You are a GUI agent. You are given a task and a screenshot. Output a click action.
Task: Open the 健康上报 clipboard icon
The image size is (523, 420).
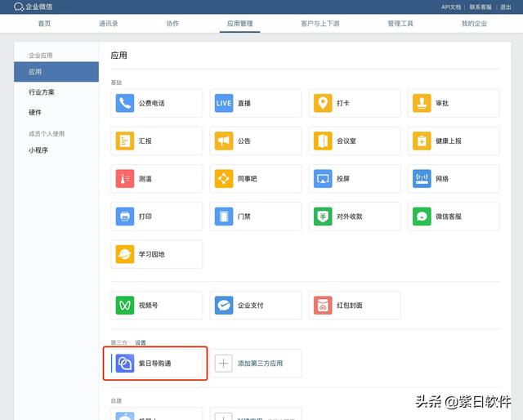pyautogui.click(x=422, y=141)
